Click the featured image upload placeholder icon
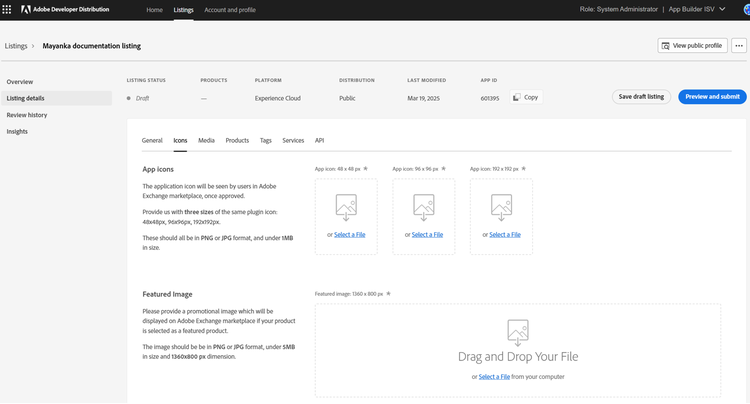 [x=518, y=333]
